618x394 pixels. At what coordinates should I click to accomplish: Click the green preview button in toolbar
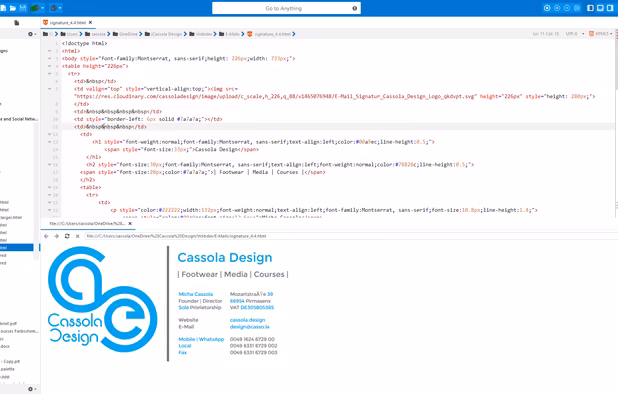(35, 8)
